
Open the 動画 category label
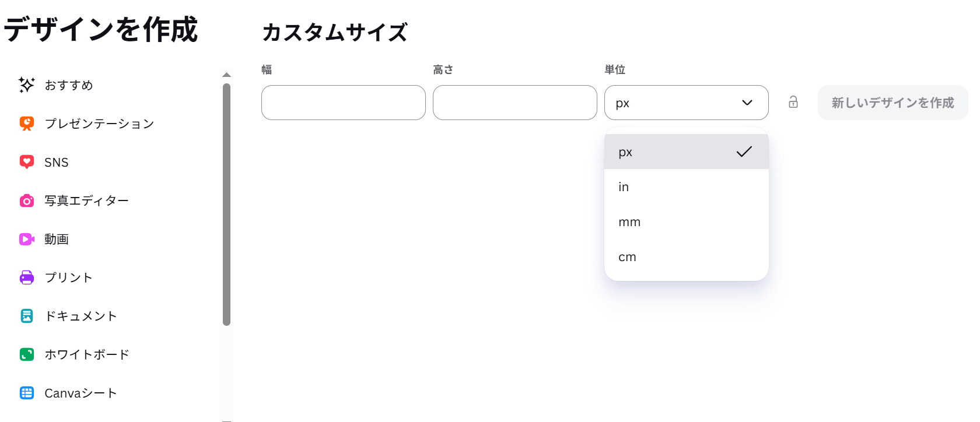[x=57, y=239]
